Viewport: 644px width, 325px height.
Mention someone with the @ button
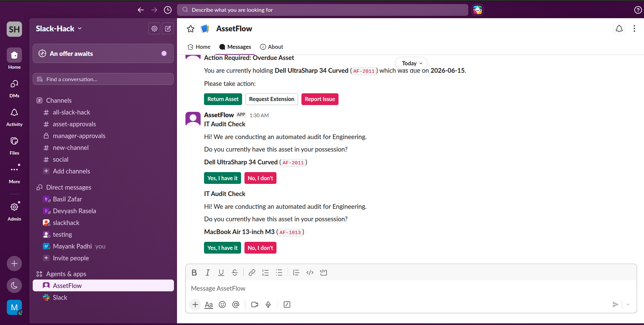point(236,304)
